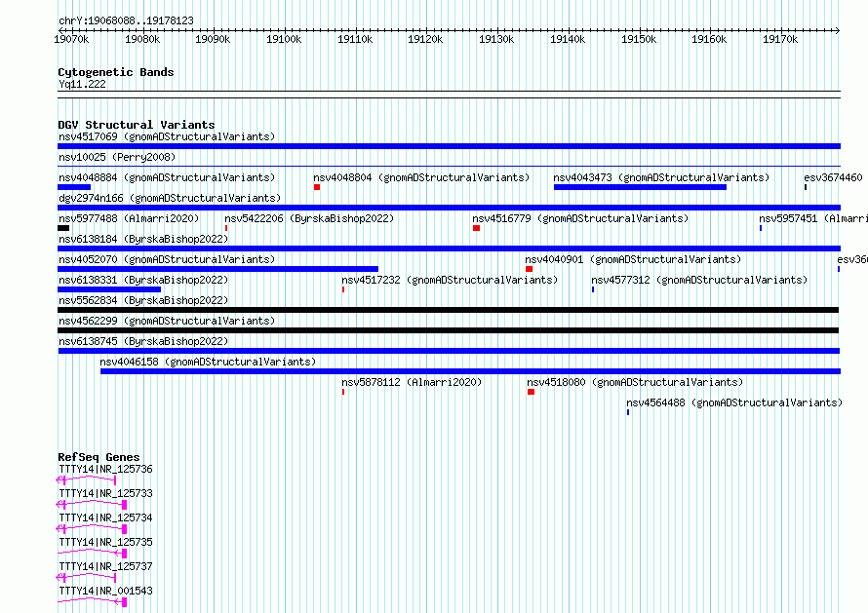Click the black nsv4562299 variant bar

(449, 330)
